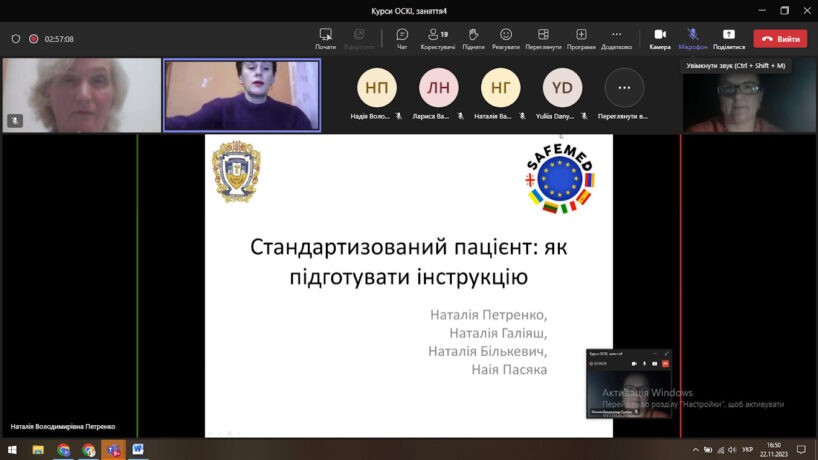Select the НП participant avatar

[x=377, y=88]
